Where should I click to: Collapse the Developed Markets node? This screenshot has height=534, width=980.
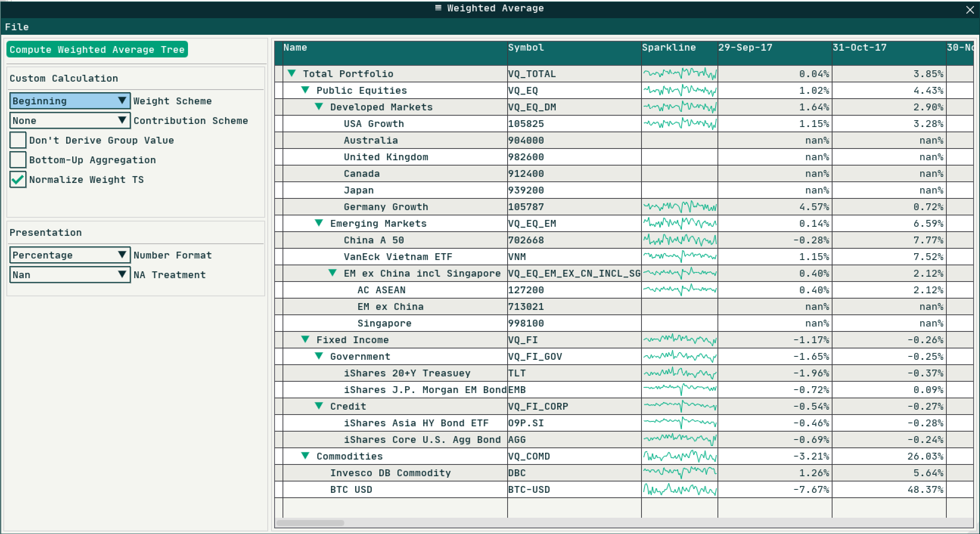(319, 107)
